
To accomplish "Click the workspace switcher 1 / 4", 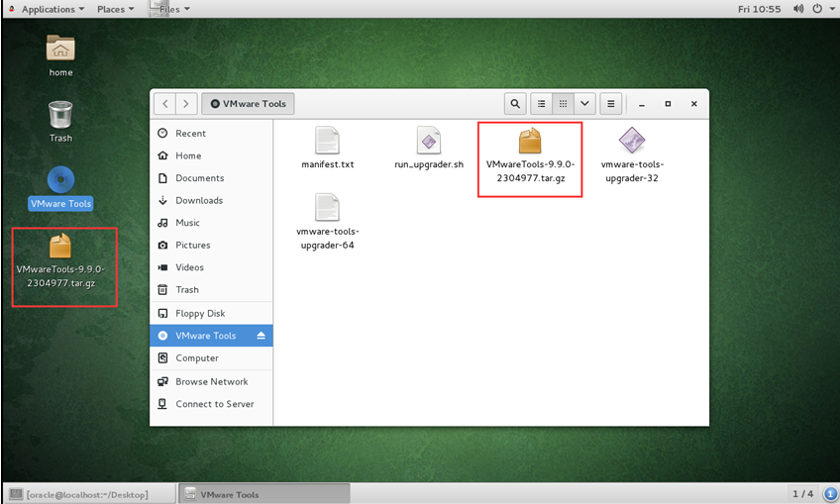I will pyautogui.click(x=802, y=494).
